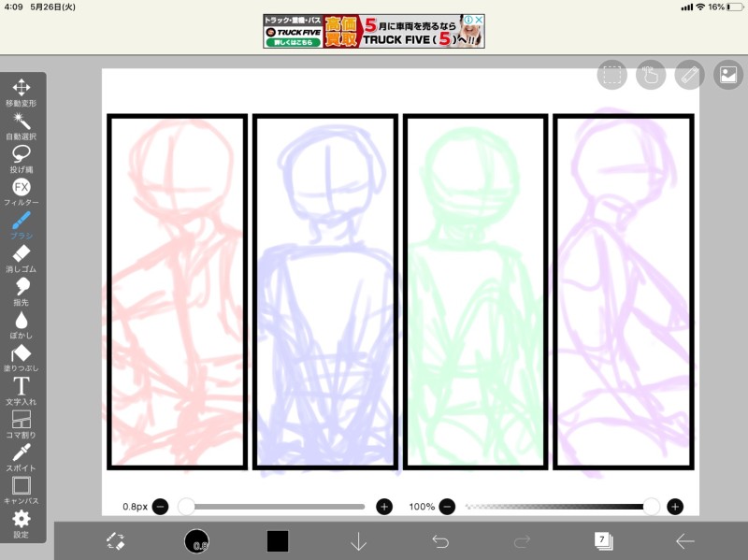Tap the 4:09 clock in status bar

13,7
